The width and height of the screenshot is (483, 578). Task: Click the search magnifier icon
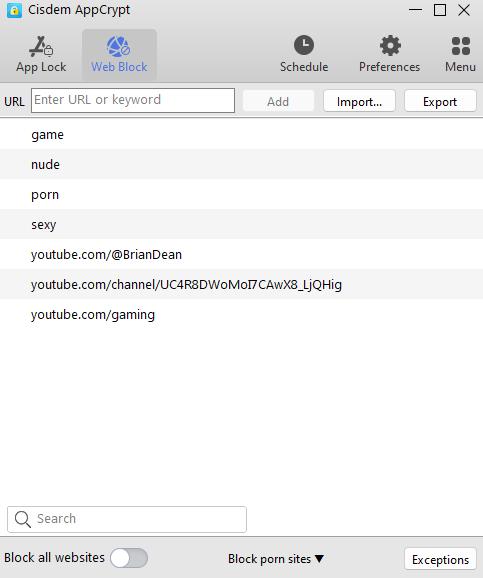(x=22, y=519)
